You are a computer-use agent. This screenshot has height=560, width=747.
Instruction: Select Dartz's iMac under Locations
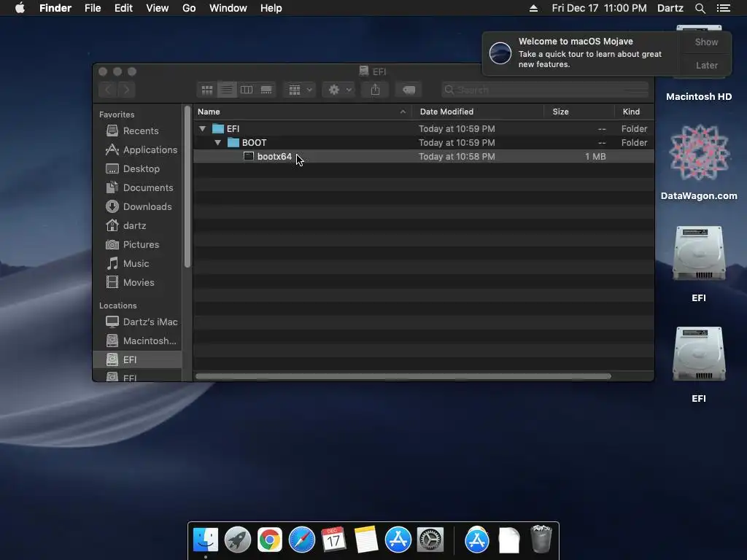click(x=138, y=322)
